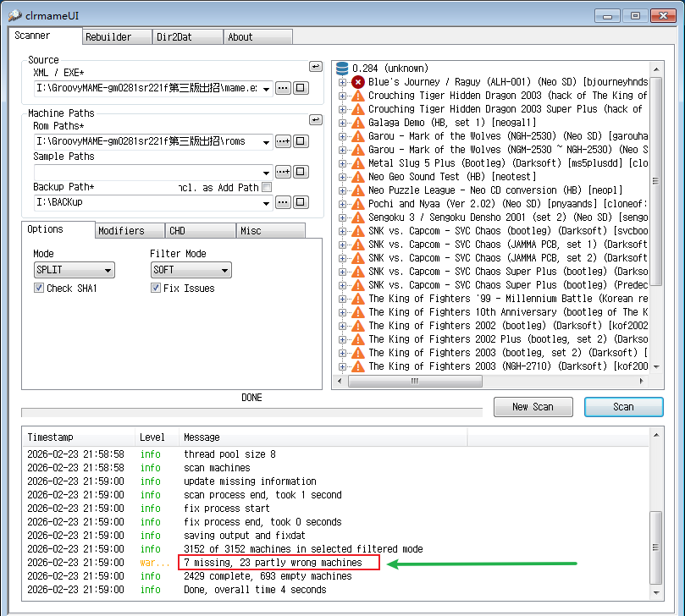Click the add-path button for Rom Paths
This screenshot has width=685, height=616.
(283, 140)
